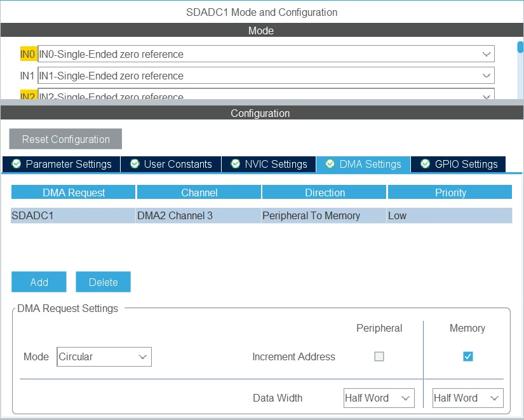Click the Data Width label
The image size is (524, 420).
point(278,398)
